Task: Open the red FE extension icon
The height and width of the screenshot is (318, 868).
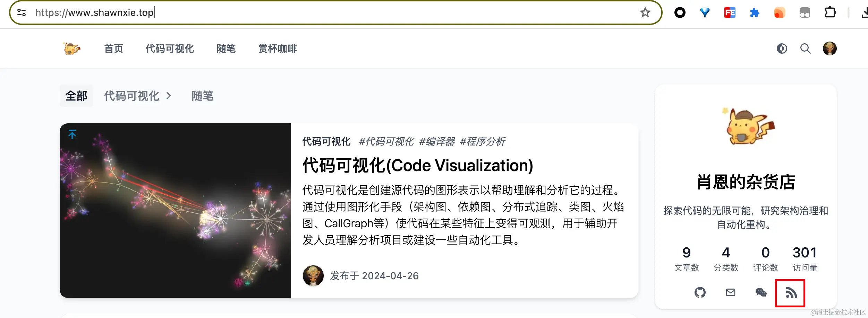Action: point(730,13)
